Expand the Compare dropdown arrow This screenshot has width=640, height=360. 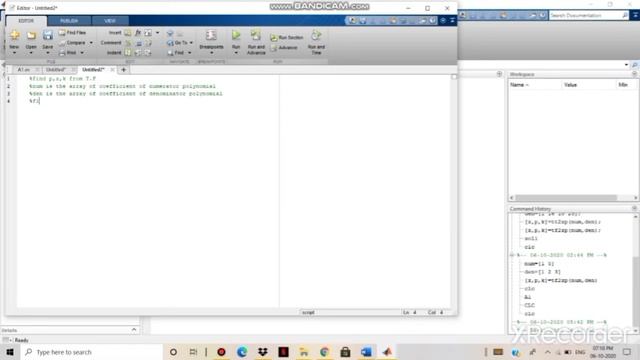pos(91,42)
